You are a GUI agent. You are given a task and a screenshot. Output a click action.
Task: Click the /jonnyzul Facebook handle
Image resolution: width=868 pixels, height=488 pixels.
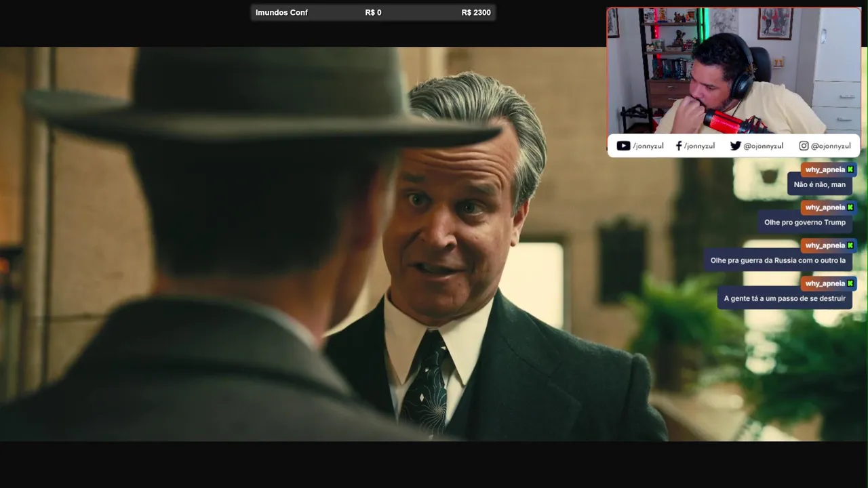pyautogui.click(x=699, y=146)
